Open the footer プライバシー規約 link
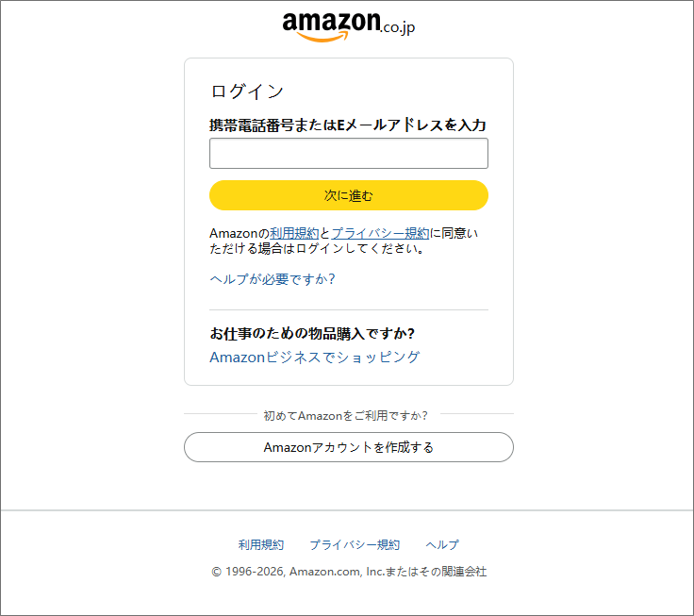The image size is (694, 616). [354, 544]
